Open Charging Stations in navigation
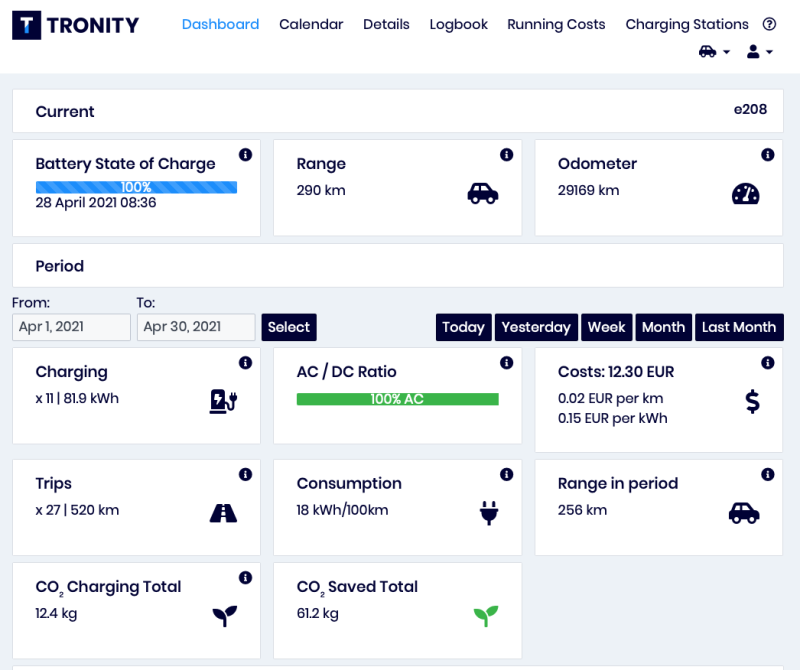The width and height of the screenshot is (800, 670). click(x=686, y=25)
